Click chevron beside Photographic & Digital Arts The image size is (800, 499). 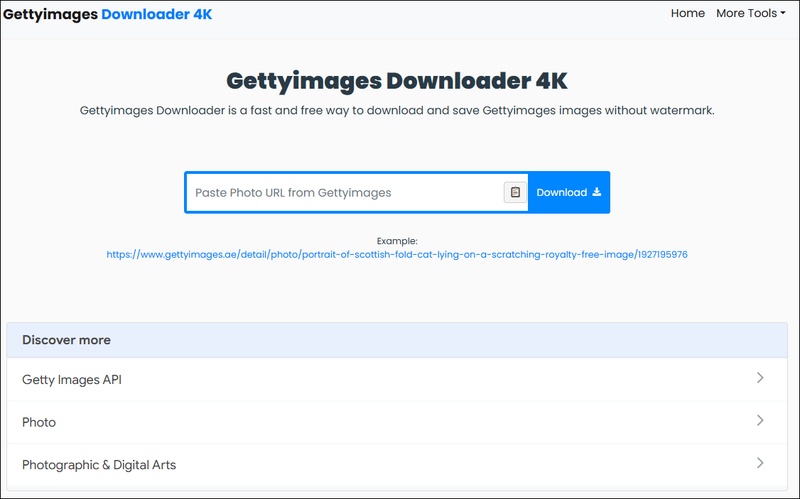760,463
